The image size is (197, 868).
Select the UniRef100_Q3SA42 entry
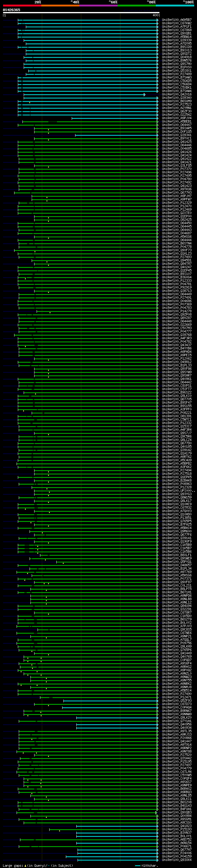point(177,758)
